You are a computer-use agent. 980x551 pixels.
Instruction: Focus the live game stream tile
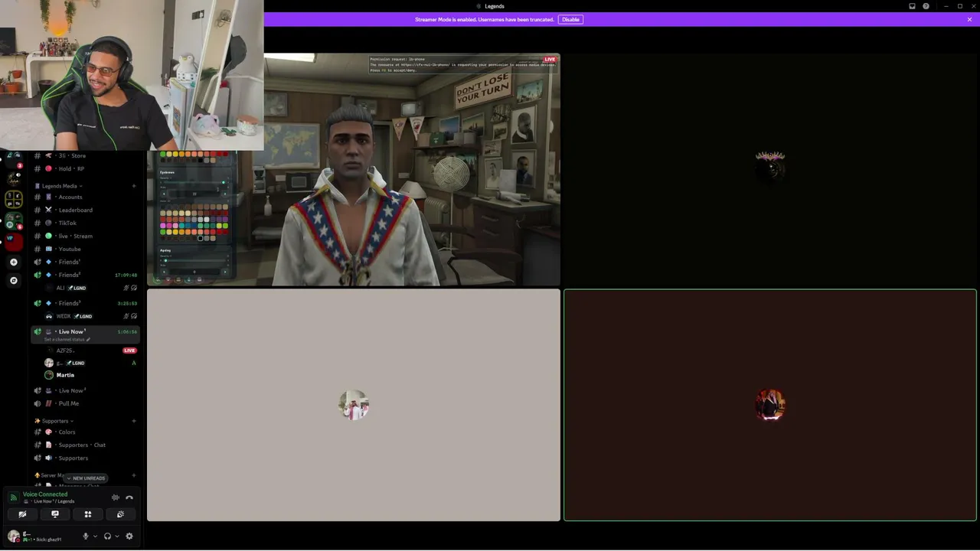[x=354, y=169]
